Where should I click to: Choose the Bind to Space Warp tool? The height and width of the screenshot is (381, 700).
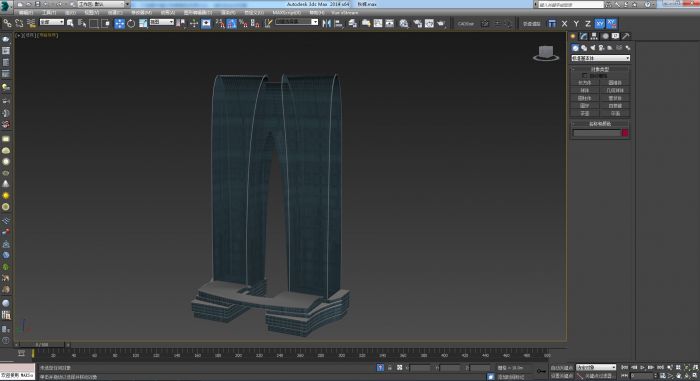coord(31,23)
